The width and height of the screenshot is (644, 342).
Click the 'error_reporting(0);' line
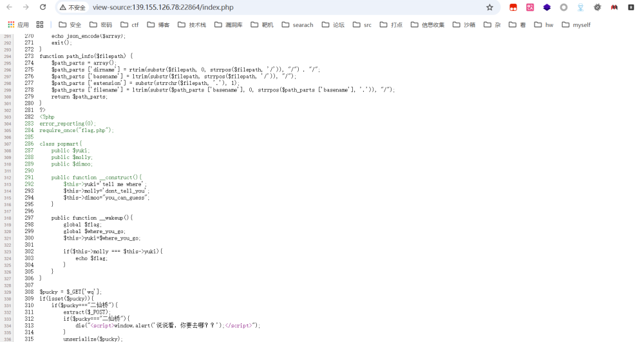pyautogui.click(x=68, y=124)
